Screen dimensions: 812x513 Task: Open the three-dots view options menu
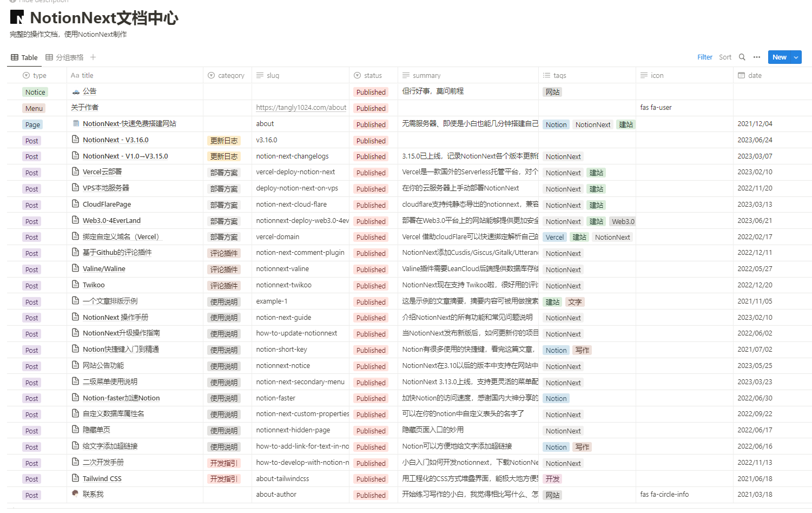click(x=757, y=57)
